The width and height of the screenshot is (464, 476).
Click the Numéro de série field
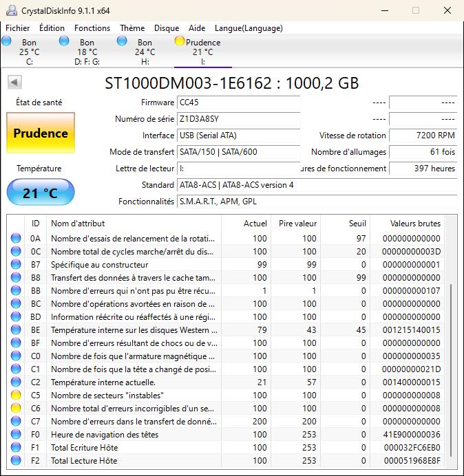coord(238,119)
